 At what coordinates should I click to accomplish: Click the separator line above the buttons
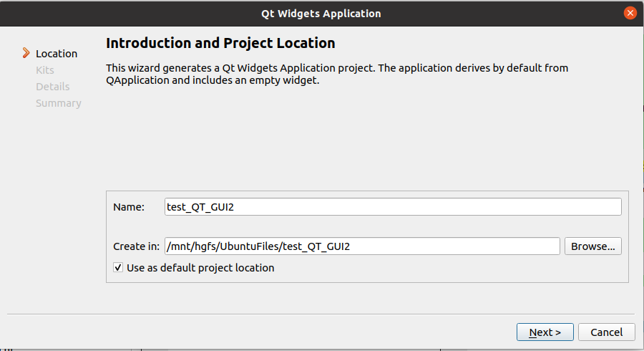322,314
